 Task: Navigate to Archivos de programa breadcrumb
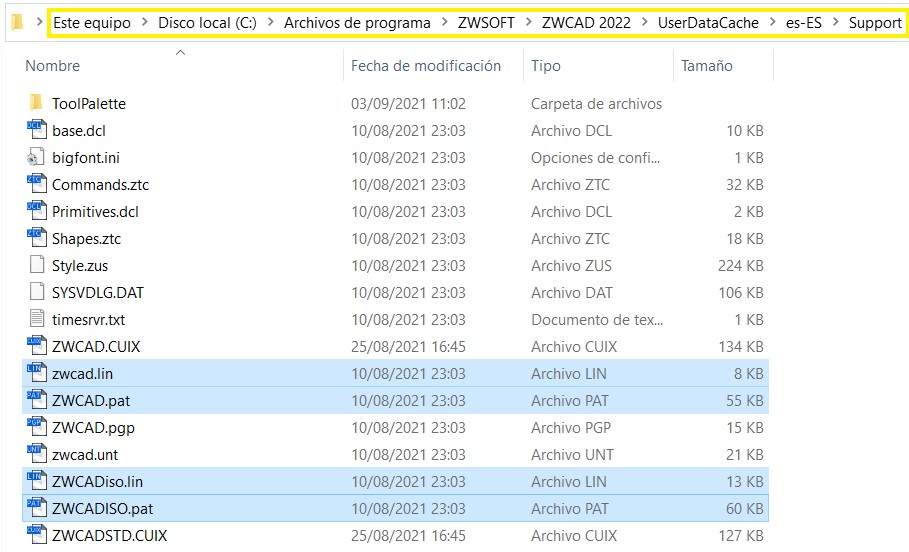pyautogui.click(x=357, y=23)
